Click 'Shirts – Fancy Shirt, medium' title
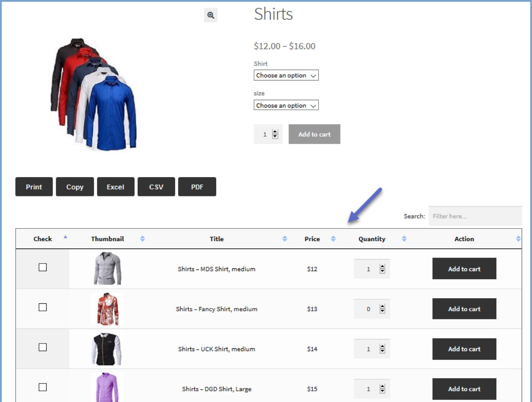Image resolution: width=532 pixels, height=402 pixels. tap(217, 309)
